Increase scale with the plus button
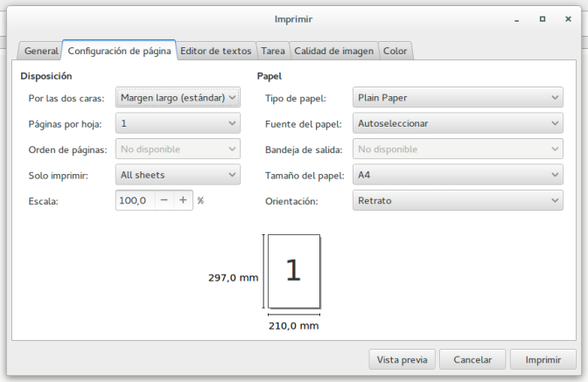Screen dimensions: 588x382 click(183, 200)
